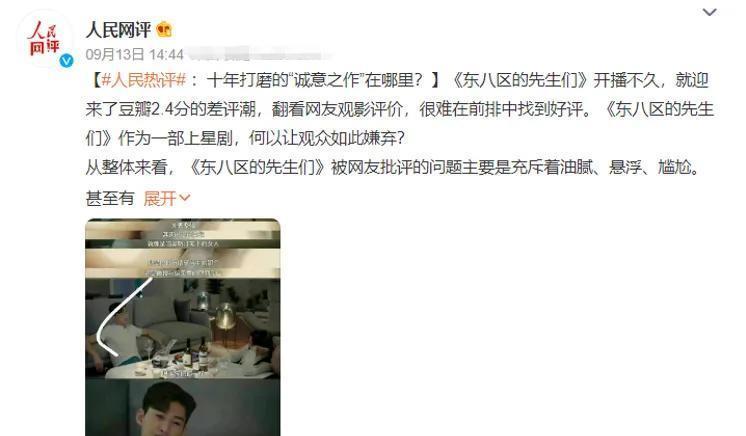This screenshot has width=746, height=436.
Task: Click the living room scene in the image
Action: tap(183, 328)
